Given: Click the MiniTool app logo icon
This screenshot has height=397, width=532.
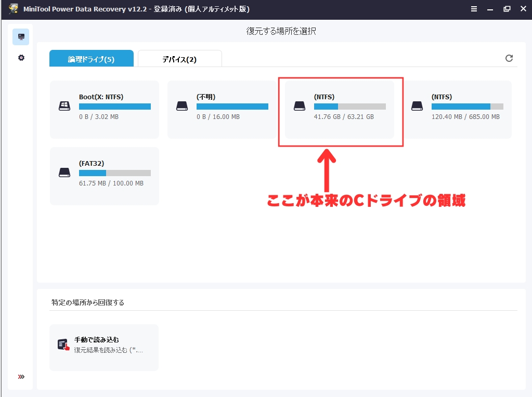Looking at the screenshot, I should tap(14, 9).
